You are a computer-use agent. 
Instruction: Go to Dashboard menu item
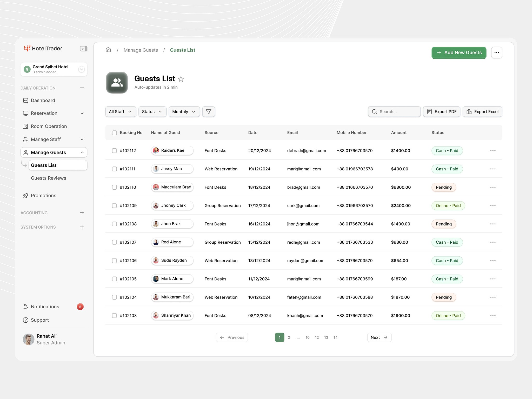[43, 101]
